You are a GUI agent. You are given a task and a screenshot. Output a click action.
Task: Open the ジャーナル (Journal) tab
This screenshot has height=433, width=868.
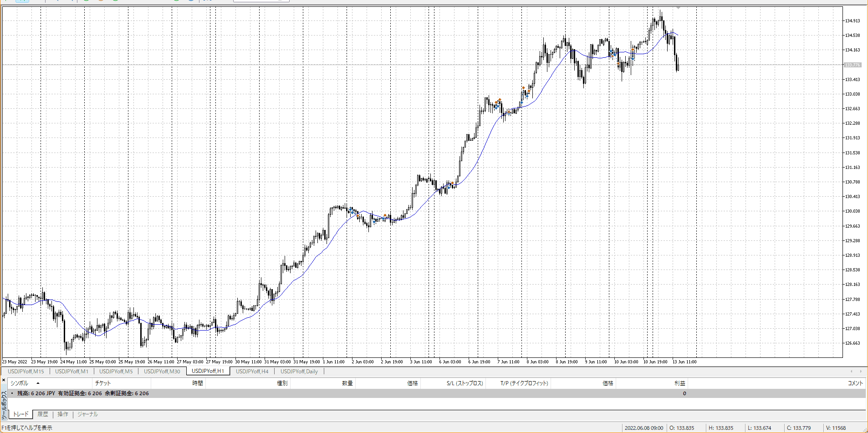pyautogui.click(x=87, y=414)
